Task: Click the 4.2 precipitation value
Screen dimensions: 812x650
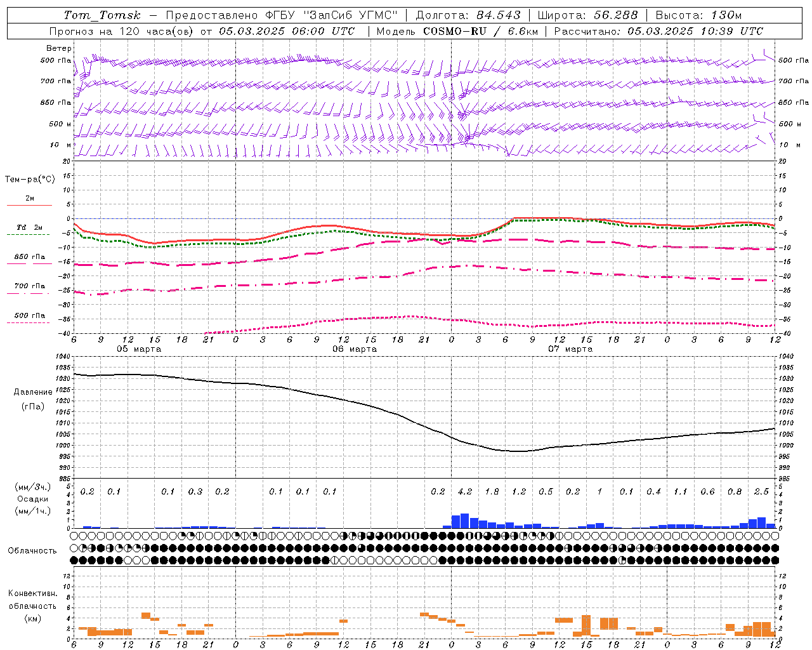Action: pos(464,492)
